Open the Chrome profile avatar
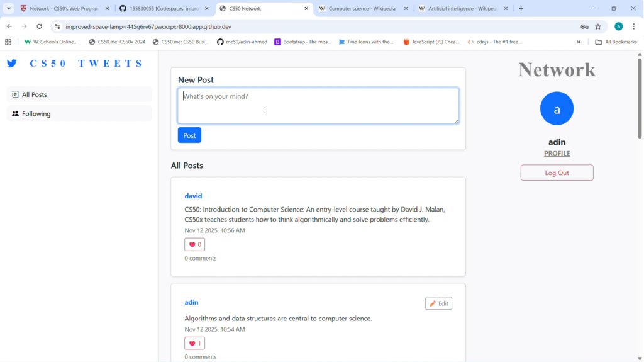This screenshot has height=362, width=644. pyautogui.click(x=619, y=26)
